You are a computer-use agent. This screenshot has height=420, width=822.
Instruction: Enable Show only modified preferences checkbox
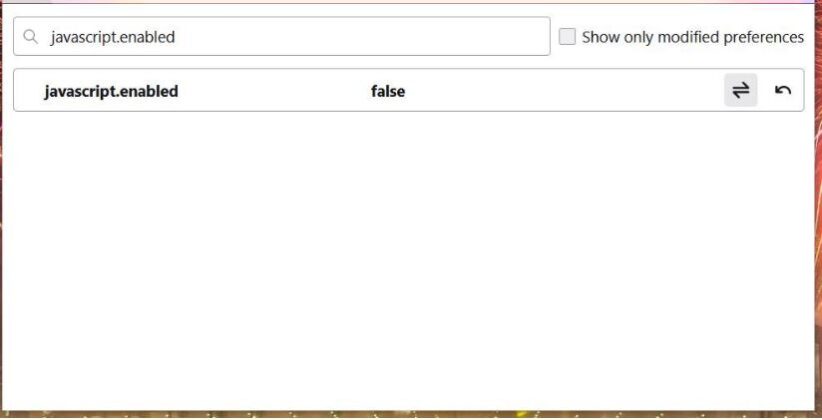567,37
